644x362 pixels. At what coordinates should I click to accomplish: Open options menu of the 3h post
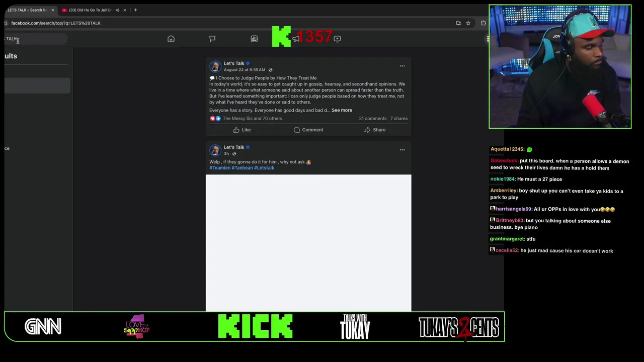click(x=402, y=150)
